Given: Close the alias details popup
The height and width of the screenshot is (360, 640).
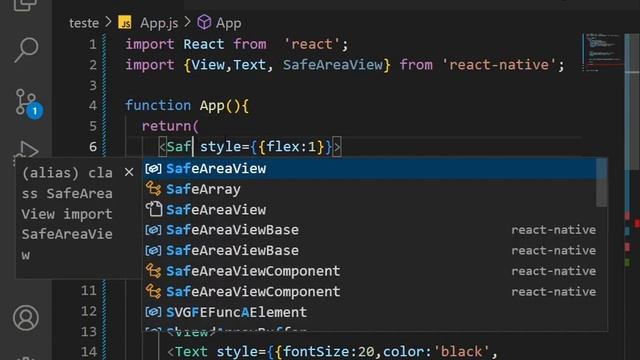Looking at the screenshot, I should [129, 172].
